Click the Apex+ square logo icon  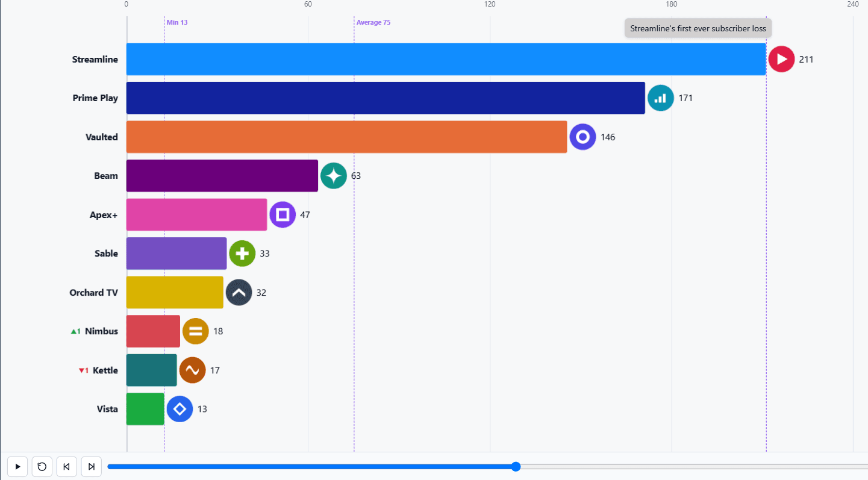click(x=283, y=214)
